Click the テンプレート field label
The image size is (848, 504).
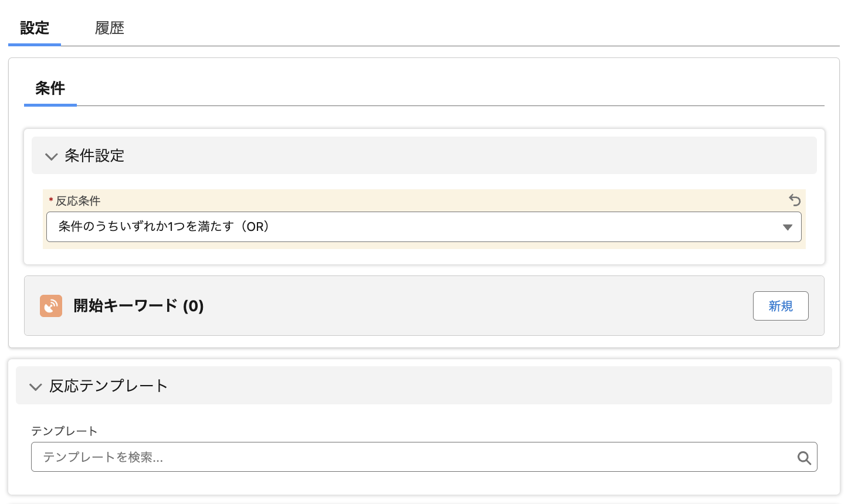pyautogui.click(x=64, y=431)
